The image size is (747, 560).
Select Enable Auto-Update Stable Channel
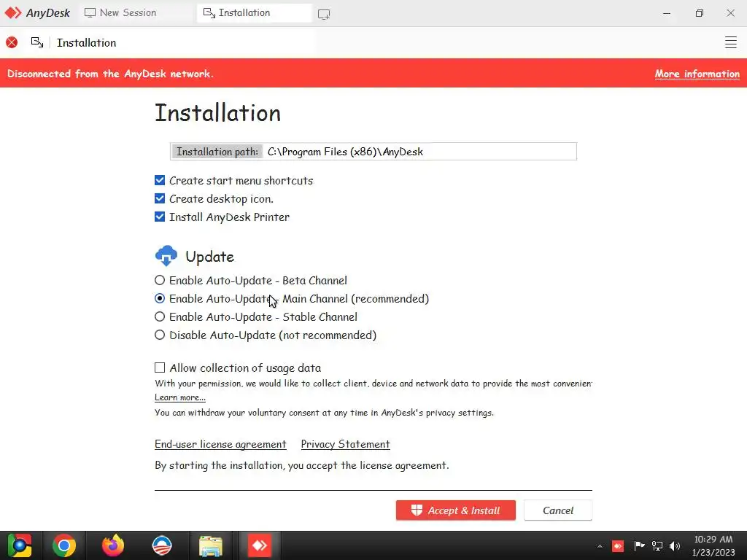click(x=160, y=316)
